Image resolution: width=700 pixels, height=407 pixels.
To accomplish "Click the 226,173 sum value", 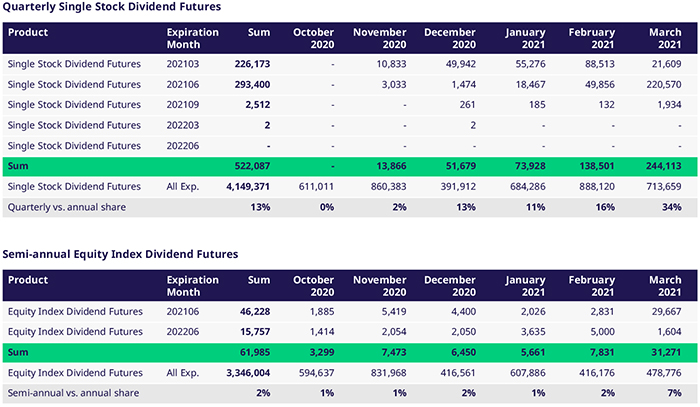I will (253, 64).
